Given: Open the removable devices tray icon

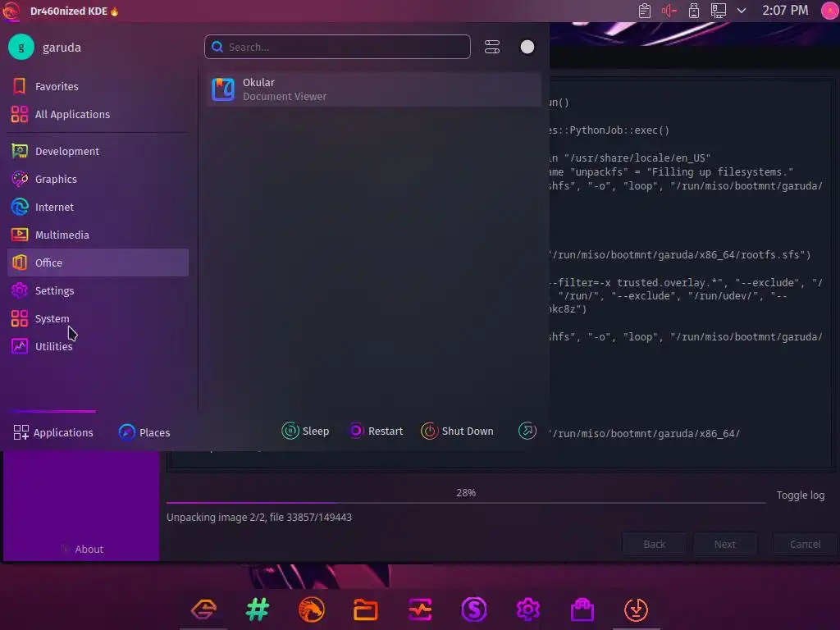Looking at the screenshot, I should (x=694, y=11).
